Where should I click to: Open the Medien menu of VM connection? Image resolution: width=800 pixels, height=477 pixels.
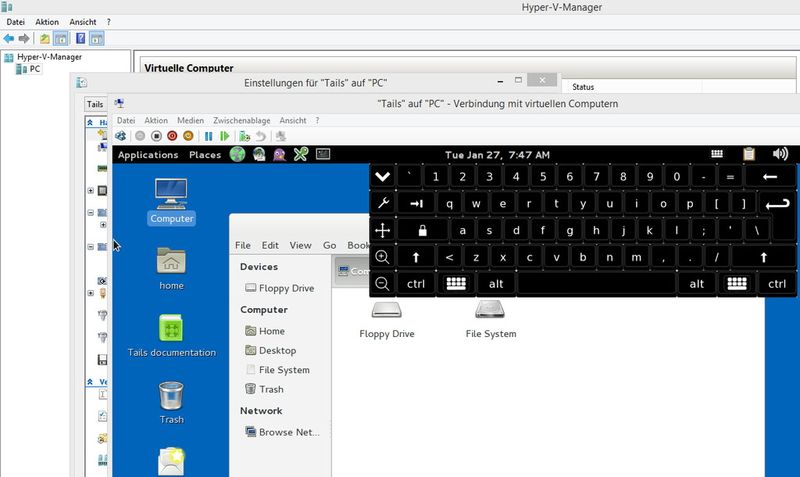190,120
